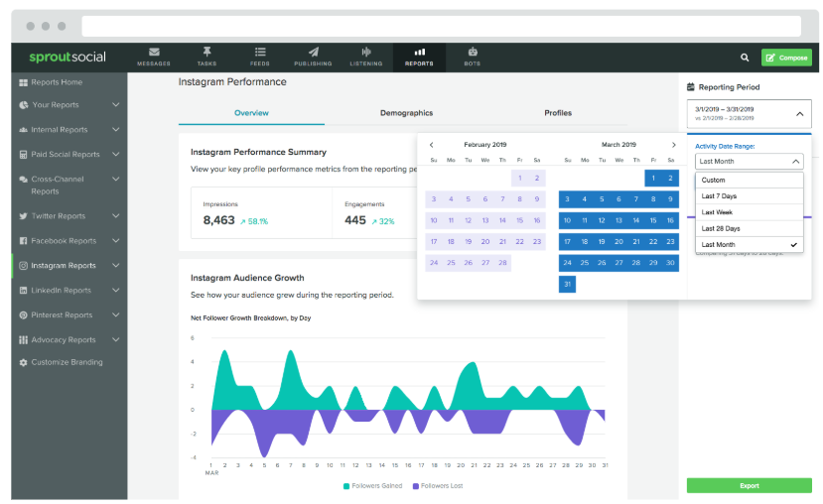Click the LinkedIn icon in sidebar
The width and height of the screenshot is (823, 504).
click(23, 290)
